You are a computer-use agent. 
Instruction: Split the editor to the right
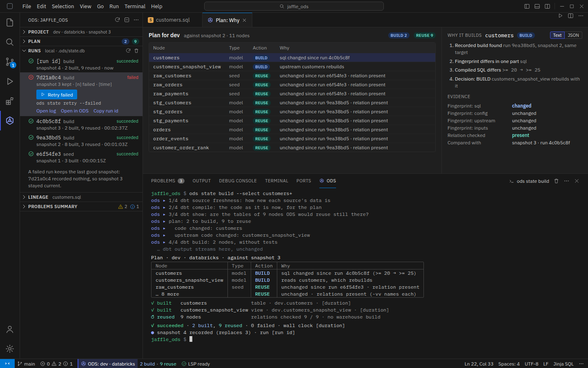click(570, 16)
